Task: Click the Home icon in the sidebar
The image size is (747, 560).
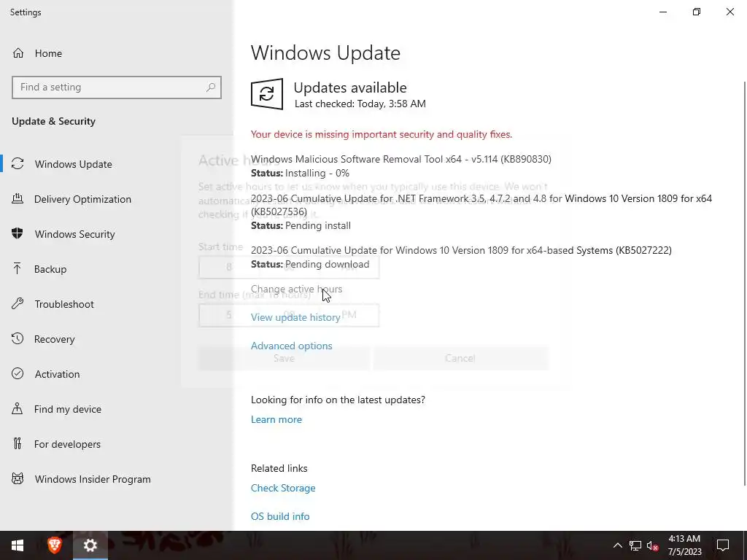Action: coord(18,52)
